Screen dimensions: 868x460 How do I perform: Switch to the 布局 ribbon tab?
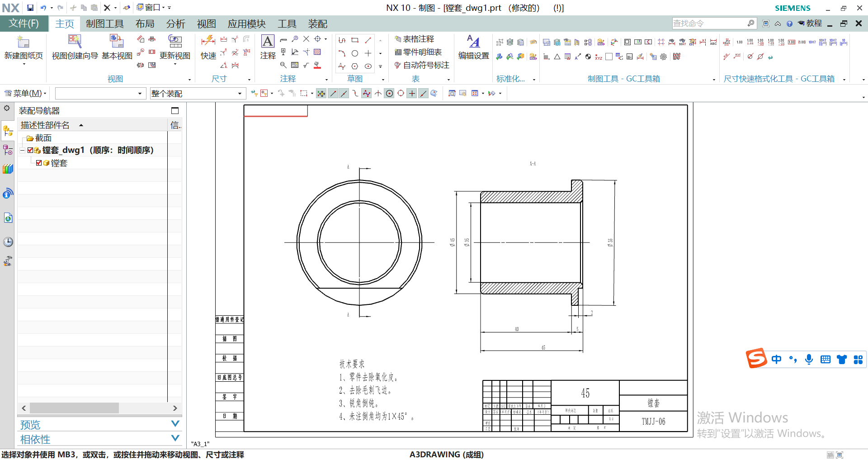(x=145, y=24)
